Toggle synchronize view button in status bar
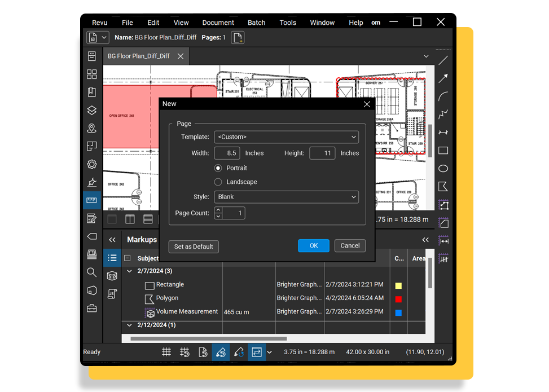549x392 pixels. (257, 352)
